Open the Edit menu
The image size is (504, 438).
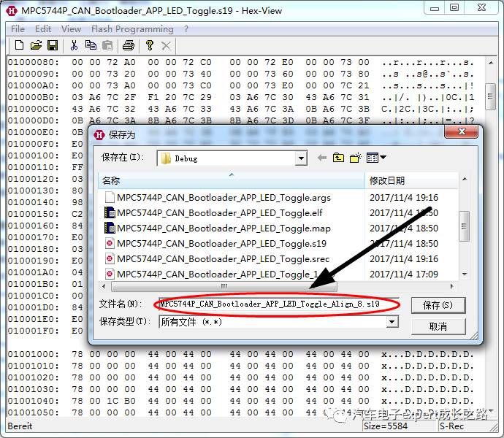pyautogui.click(x=43, y=29)
